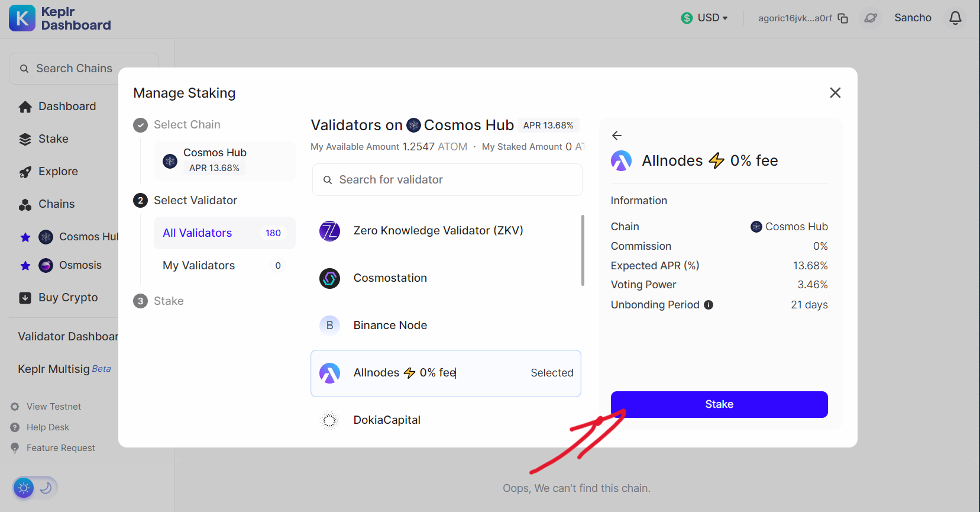980x512 pixels.
Task: Click the Cosmos Hub chain card
Action: click(x=225, y=160)
